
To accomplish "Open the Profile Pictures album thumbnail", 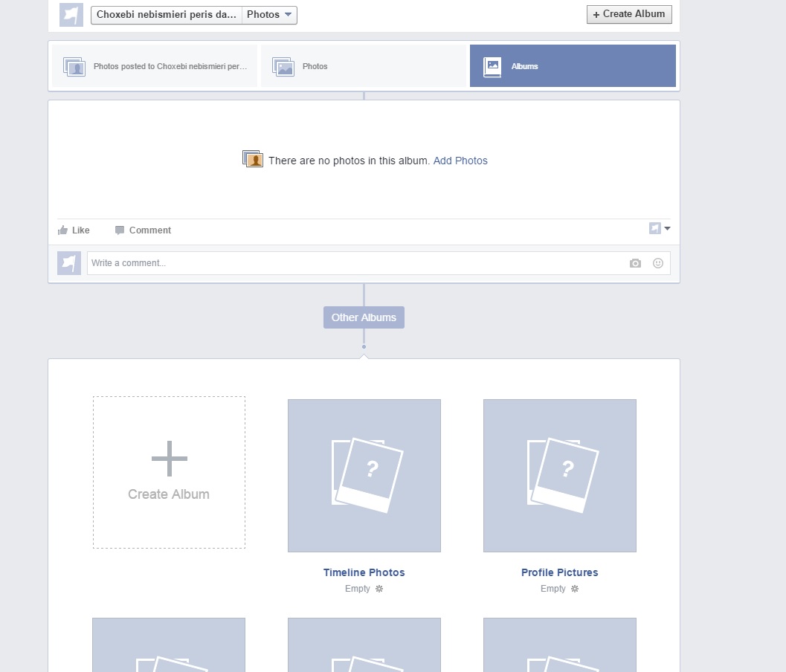I will click(560, 476).
